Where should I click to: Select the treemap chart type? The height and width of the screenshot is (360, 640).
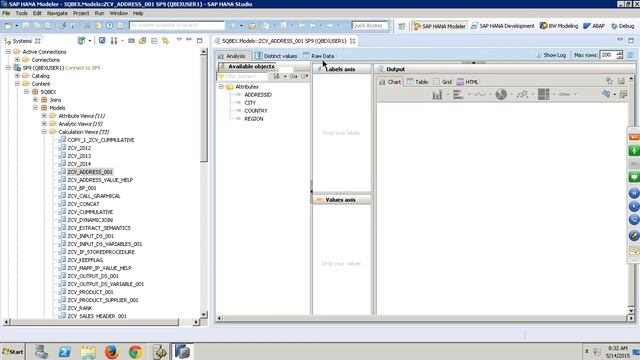(544, 94)
